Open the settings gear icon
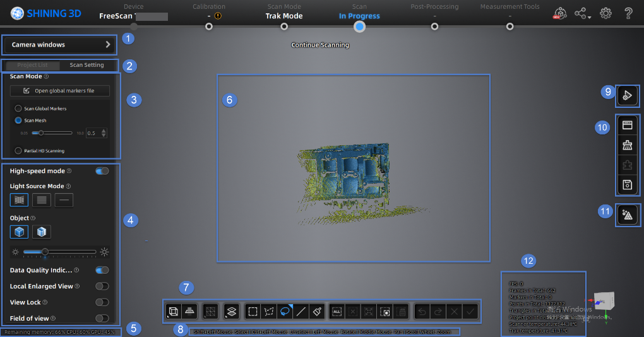The image size is (644, 337). tap(605, 13)
